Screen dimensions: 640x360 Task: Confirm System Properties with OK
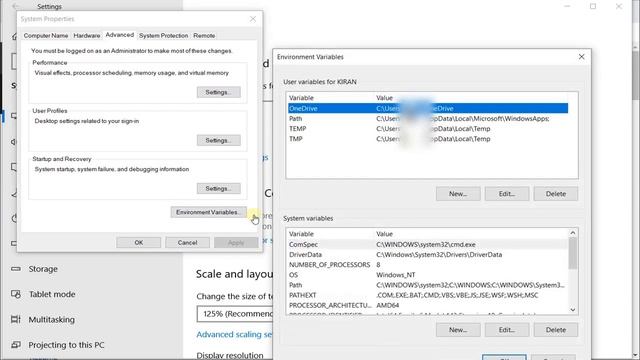(138, 242)
